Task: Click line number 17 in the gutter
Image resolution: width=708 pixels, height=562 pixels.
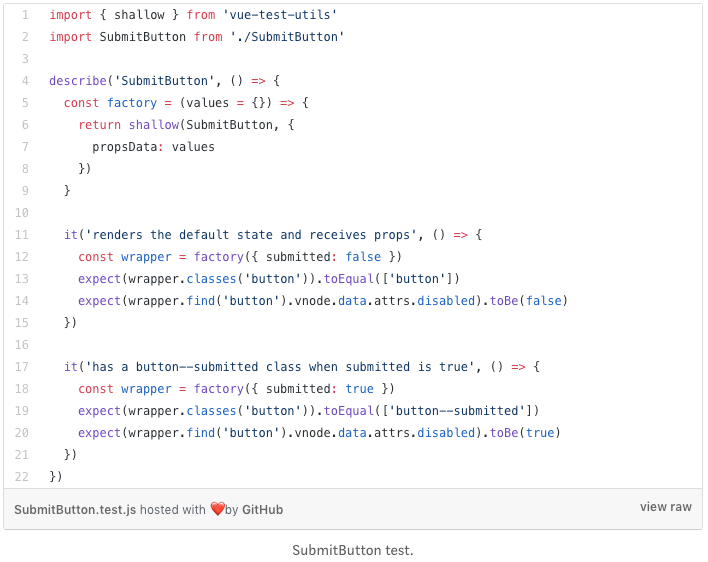Action: pyautogui.click(x=22, y=367)
